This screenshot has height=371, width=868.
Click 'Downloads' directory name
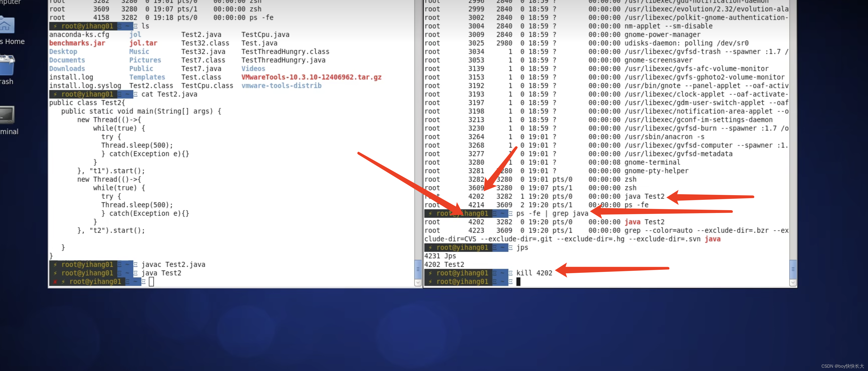click(67, 68)
